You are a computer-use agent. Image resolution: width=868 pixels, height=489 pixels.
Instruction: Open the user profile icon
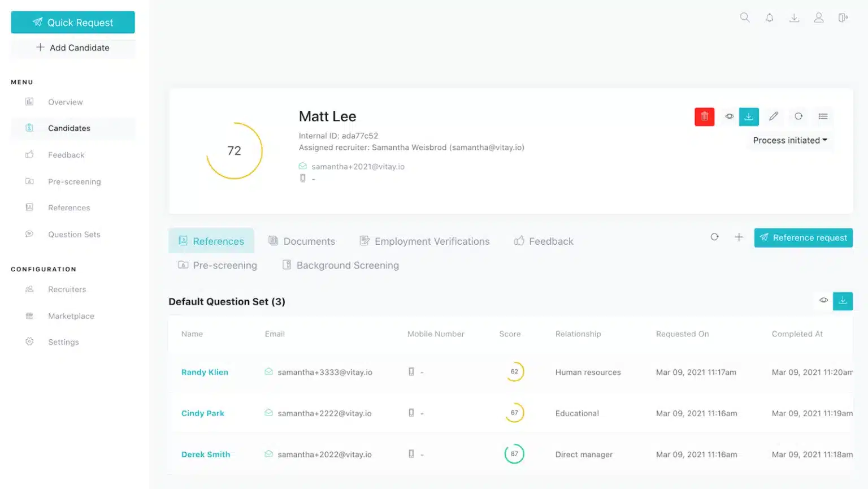[x=818, y=18]
